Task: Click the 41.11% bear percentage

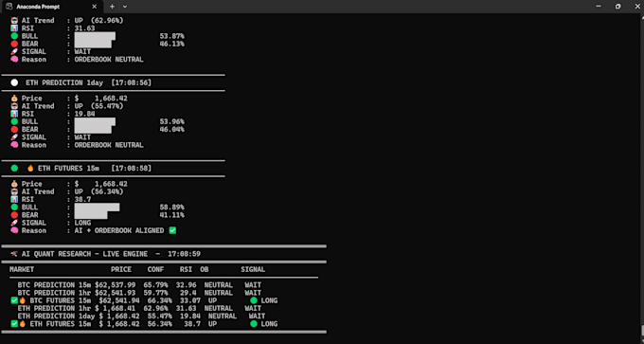Action: pyautogui.click(x=171, y=215)
